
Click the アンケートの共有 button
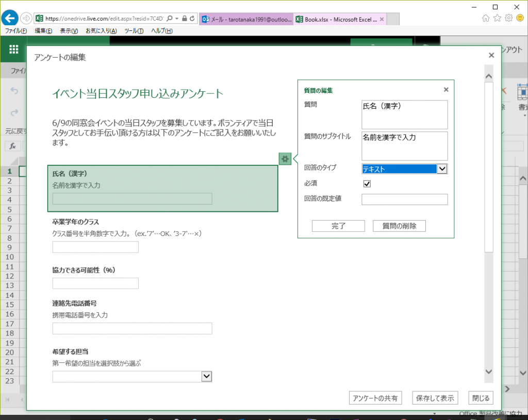tap(375, 398)
